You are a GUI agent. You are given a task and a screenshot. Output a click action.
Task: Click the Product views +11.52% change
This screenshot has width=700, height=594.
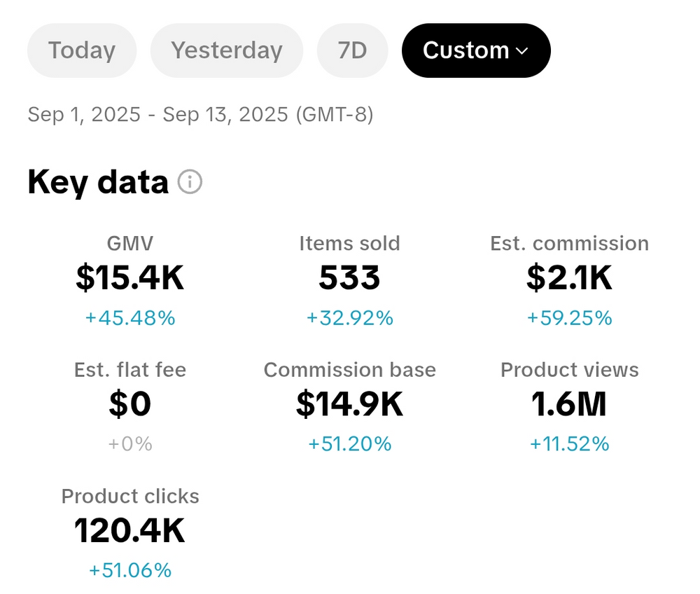point(569,444)
